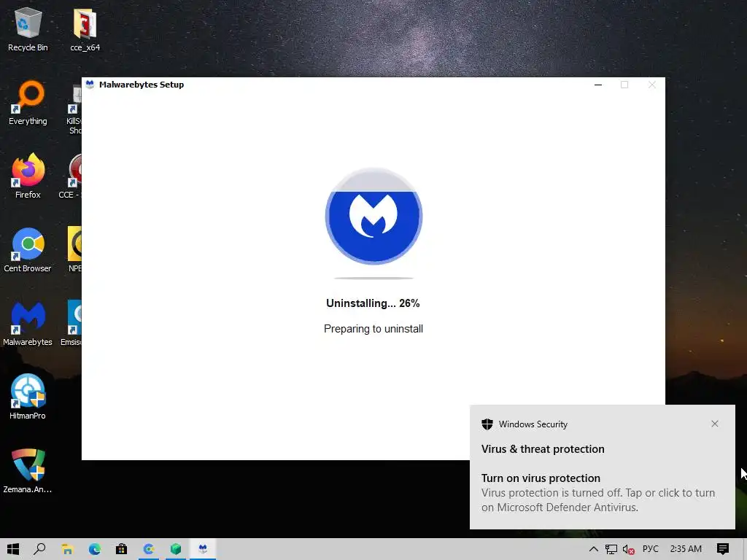Viewport: 747px width, 560px height.
Task: Open the Malwarebytes desktop shortcut
Action: click(28, 324)
